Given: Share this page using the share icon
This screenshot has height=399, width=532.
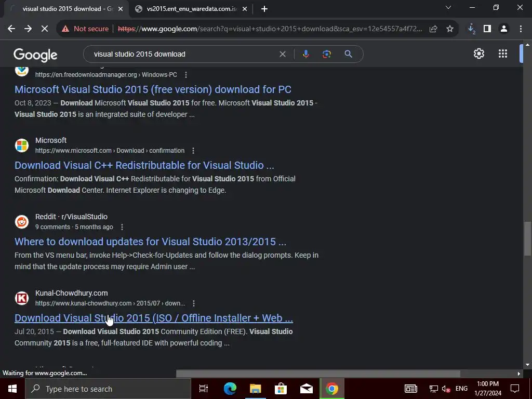Looking at the screenshot, I should 433,29.
